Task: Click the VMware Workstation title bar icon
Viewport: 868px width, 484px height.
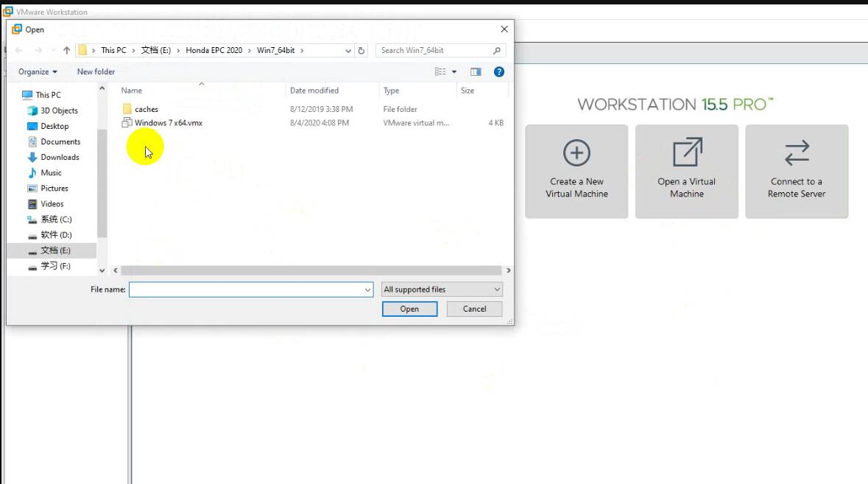Action: click(x=8, y=11)
